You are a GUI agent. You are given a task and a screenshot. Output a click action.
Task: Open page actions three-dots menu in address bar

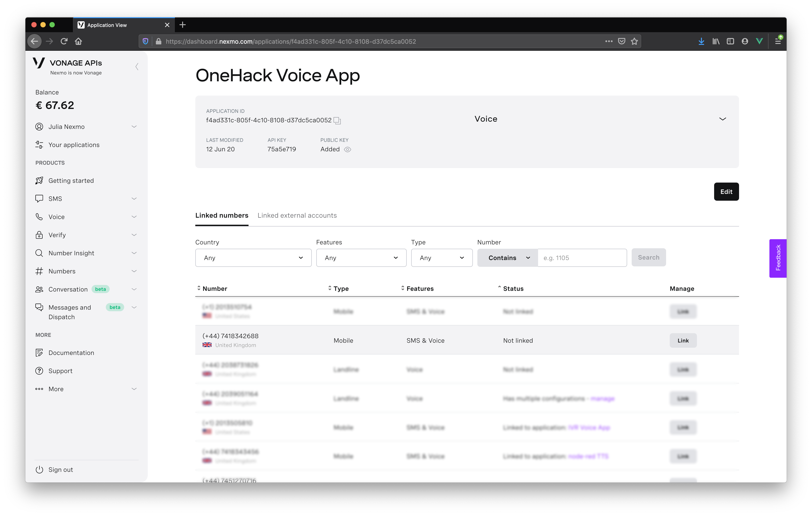point(609,41)
